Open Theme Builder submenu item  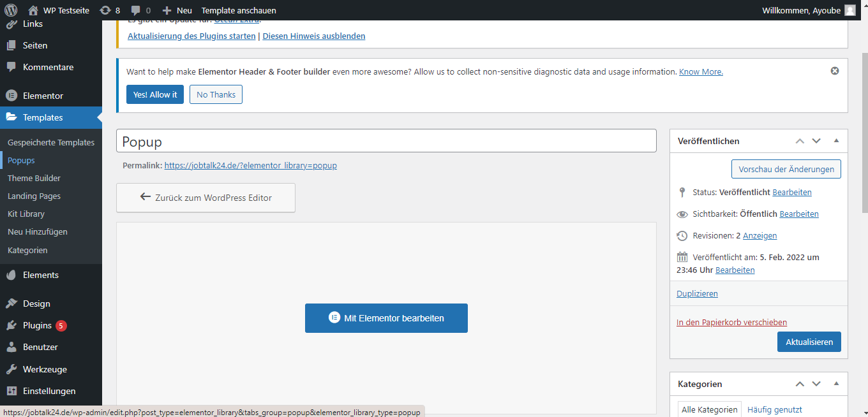34,178
